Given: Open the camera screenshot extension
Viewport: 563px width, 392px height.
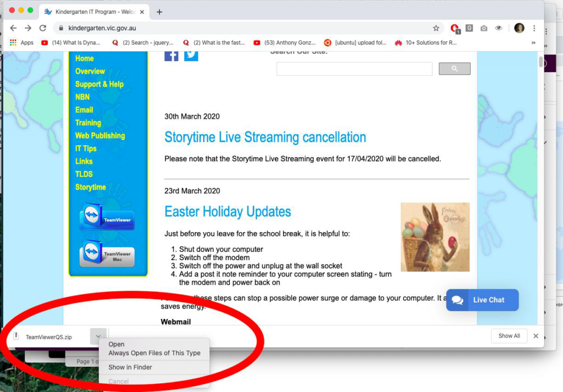Looking at the screenshot, I should [x=484, y=28].
